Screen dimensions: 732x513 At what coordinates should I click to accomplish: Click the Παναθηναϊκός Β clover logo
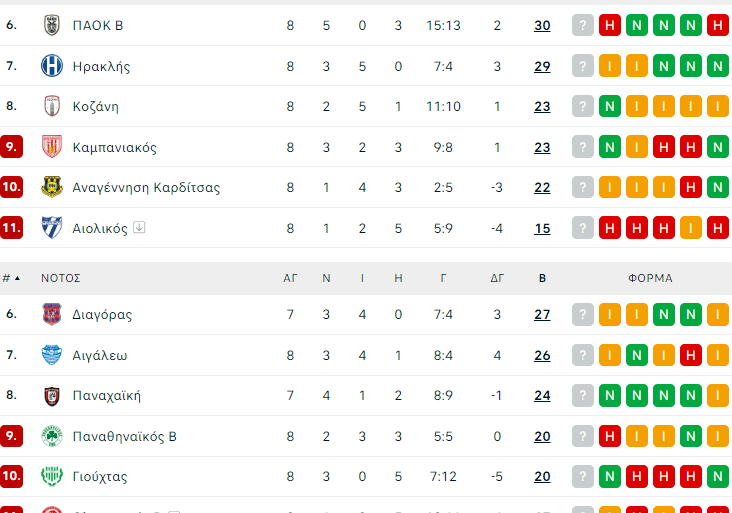52,436
